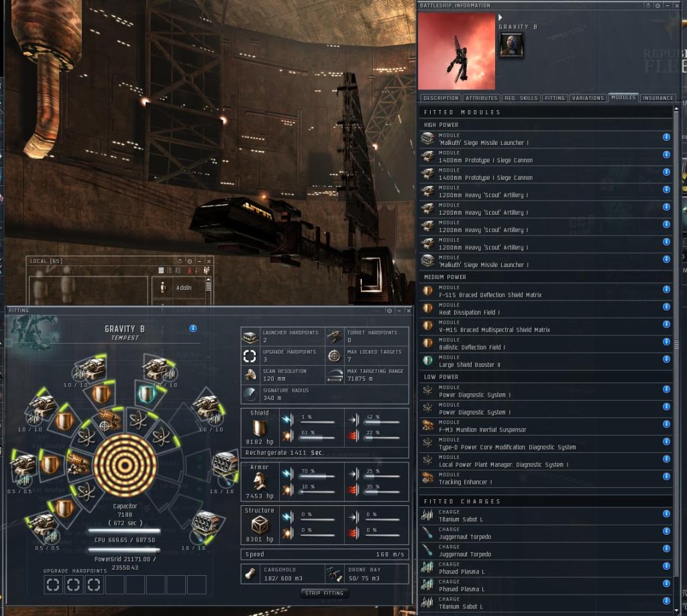687x616 pixels.
Task: Switch to the Description tab
Action: [x=440, y=98]
